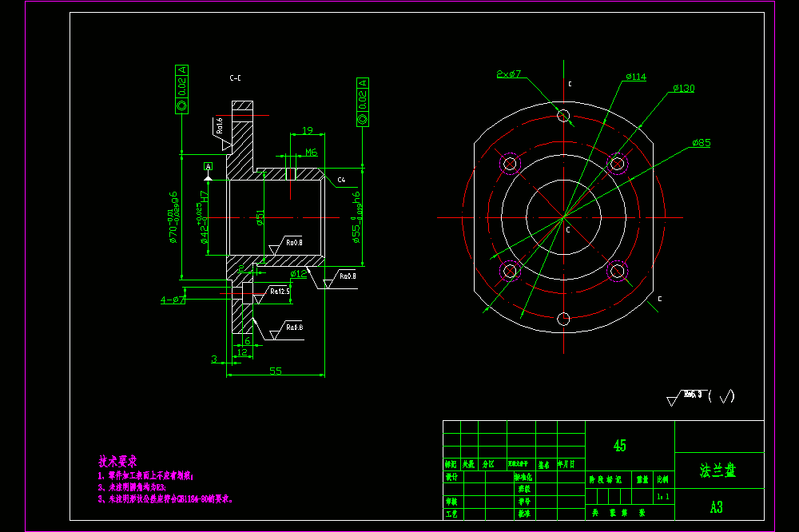Select the ø114 diameter dimension
The image size is (799, 532).
coord(636,77)
